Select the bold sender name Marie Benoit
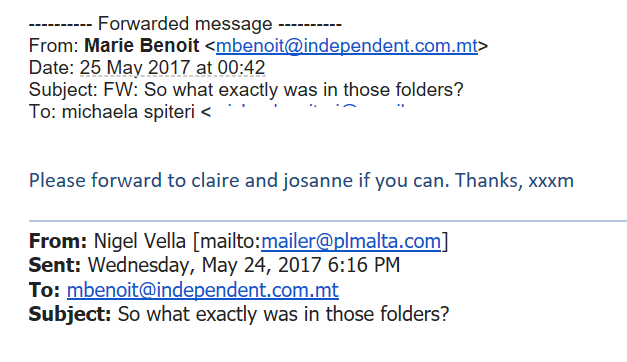 pos(142,46)
